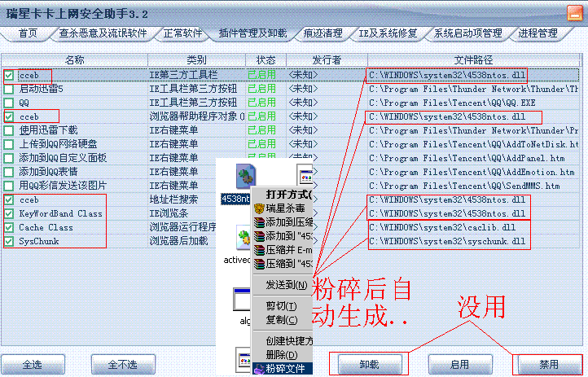This screenshot has height=377, width=588.
Task: Open the 查杀恶意及流氓软件 tab
Action: click(103, 33)
